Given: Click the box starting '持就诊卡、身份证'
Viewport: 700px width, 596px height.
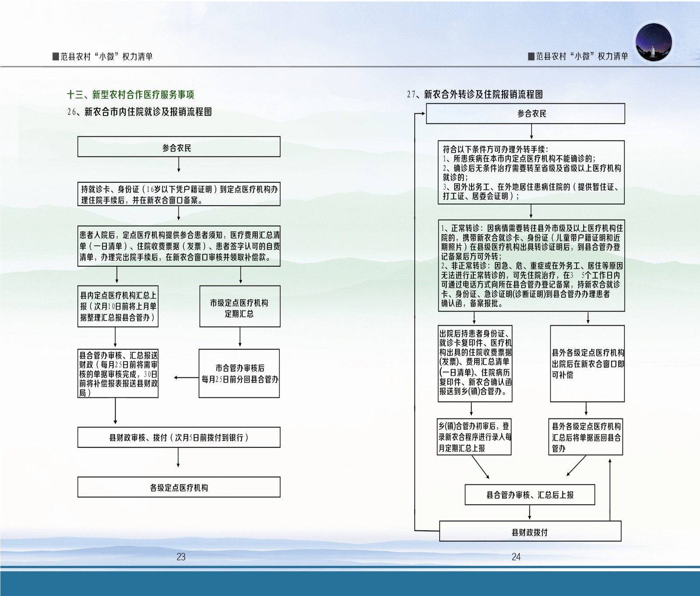Looking at the screenshot, I should click(179, 194).
